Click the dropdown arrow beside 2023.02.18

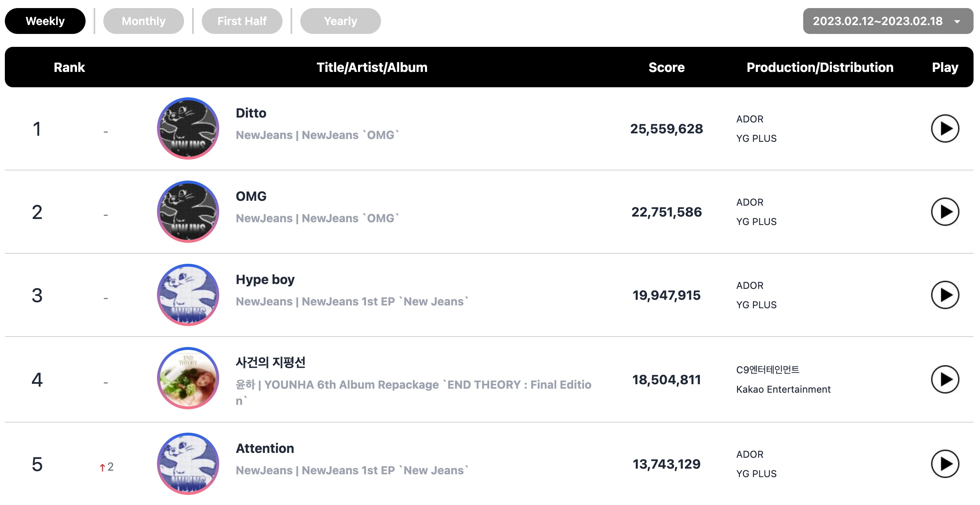click(x=957, y=22)
